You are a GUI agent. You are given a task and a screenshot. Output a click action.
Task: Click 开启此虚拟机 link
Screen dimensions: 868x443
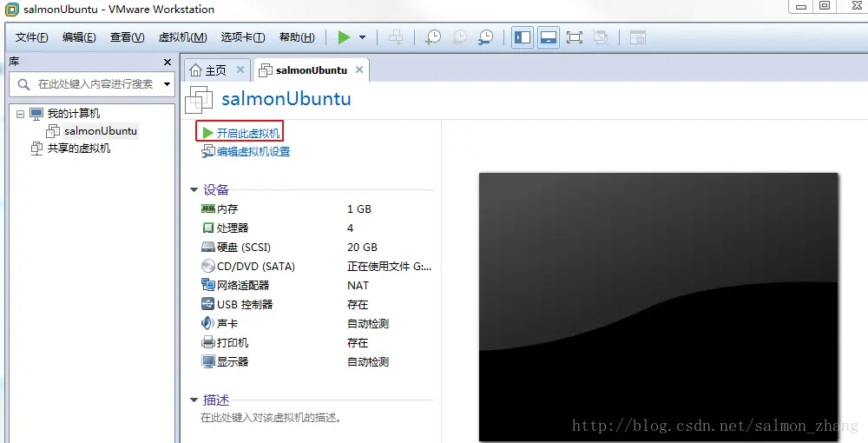(x=248, y=133)
